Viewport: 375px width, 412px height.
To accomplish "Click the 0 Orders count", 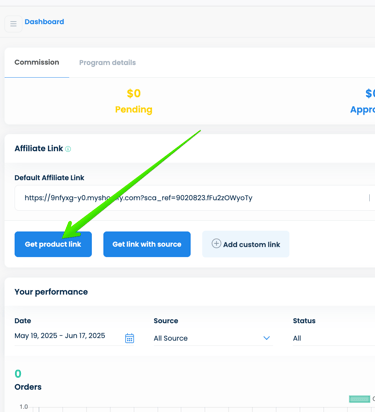I will coord(18,374).
